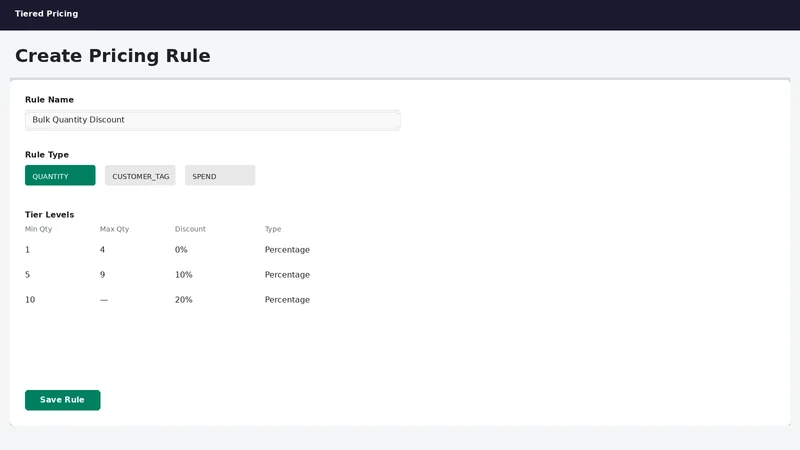800x450 pixels.
Task: Click the Tiered Pricing header title
Action: [x=46, y=14]
